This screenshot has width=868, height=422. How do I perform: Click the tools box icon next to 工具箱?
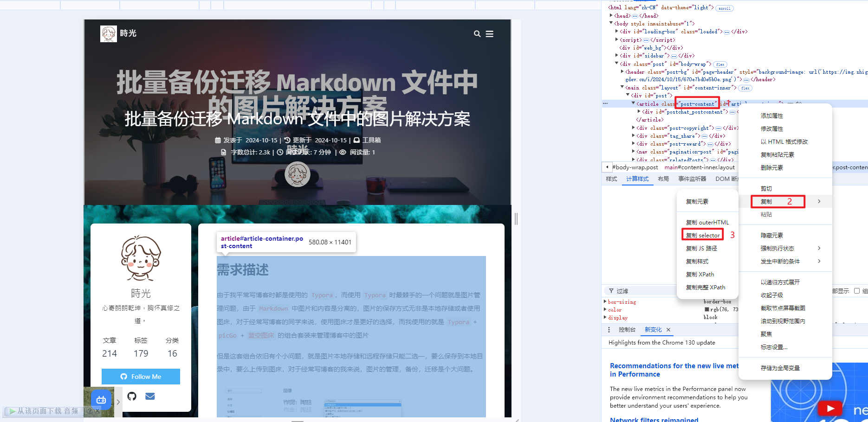pyautogui.click(x=356, y=140)
